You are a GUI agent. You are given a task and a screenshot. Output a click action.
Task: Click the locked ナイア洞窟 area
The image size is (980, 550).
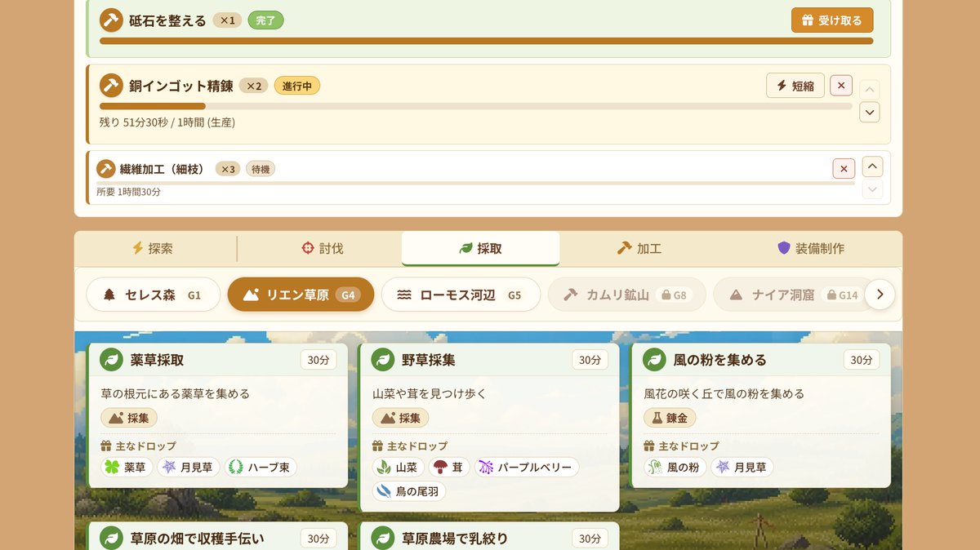[x=791, y=295]
